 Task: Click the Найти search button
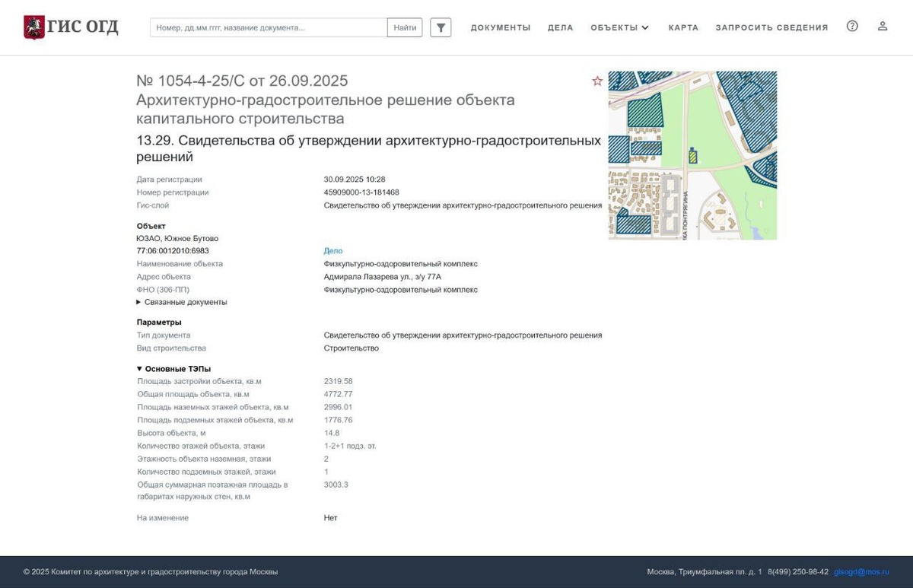(405, 27)
